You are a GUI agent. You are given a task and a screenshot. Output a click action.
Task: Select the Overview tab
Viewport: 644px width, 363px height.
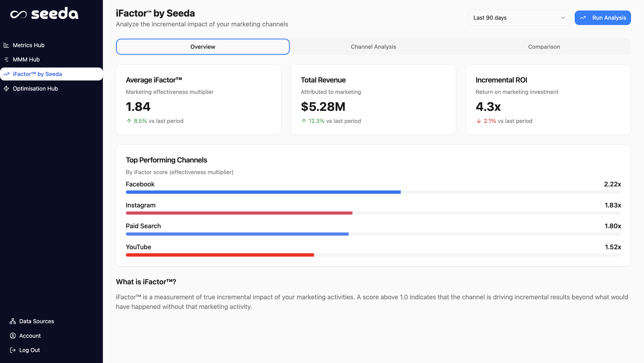203,47
